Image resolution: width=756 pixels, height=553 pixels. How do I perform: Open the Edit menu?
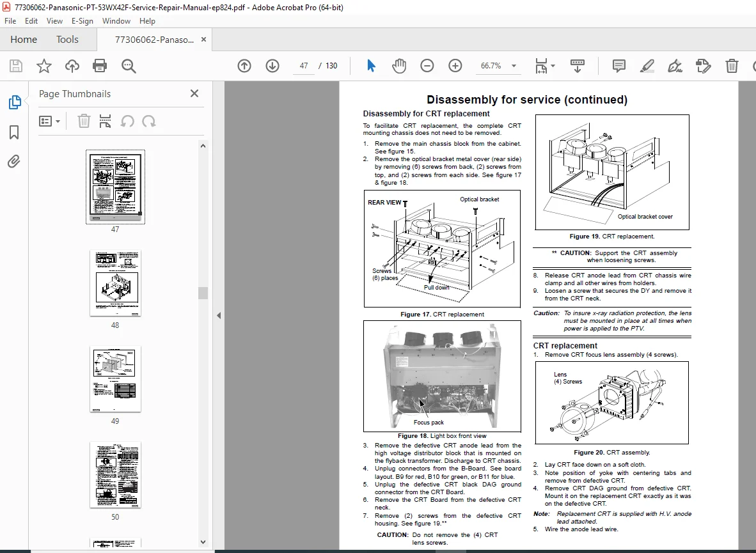[31, 20]
